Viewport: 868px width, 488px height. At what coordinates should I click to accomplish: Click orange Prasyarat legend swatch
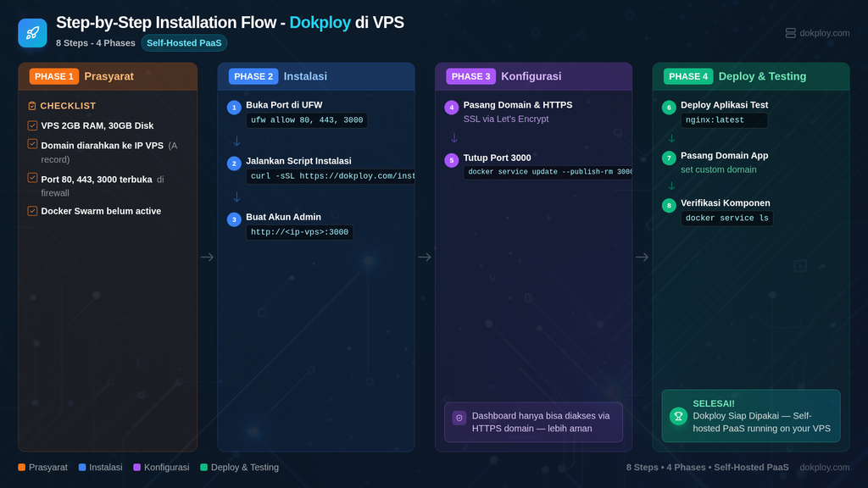(x=21, y=467)
